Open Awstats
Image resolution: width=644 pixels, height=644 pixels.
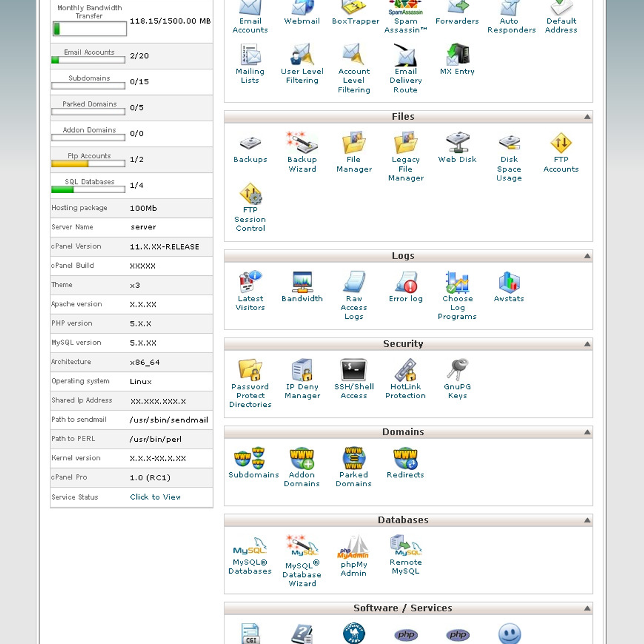[509, 287]
